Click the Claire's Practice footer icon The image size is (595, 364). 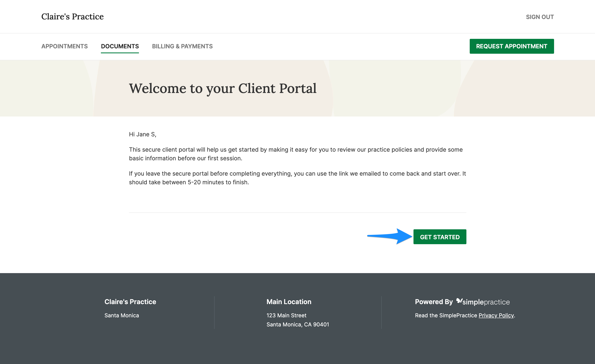[130, 302]
